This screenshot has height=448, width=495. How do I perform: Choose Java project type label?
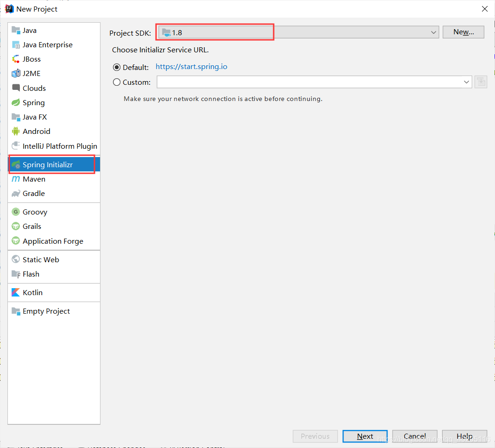30,30
